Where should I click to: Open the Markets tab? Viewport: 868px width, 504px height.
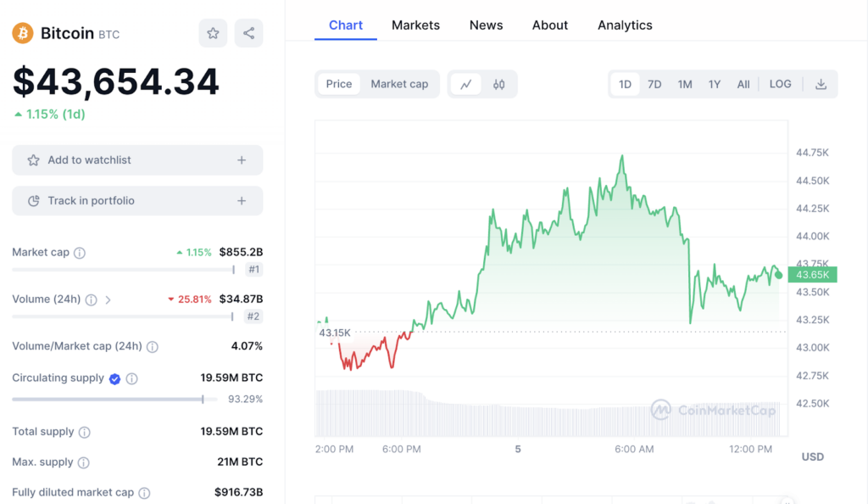pos(415,25)
